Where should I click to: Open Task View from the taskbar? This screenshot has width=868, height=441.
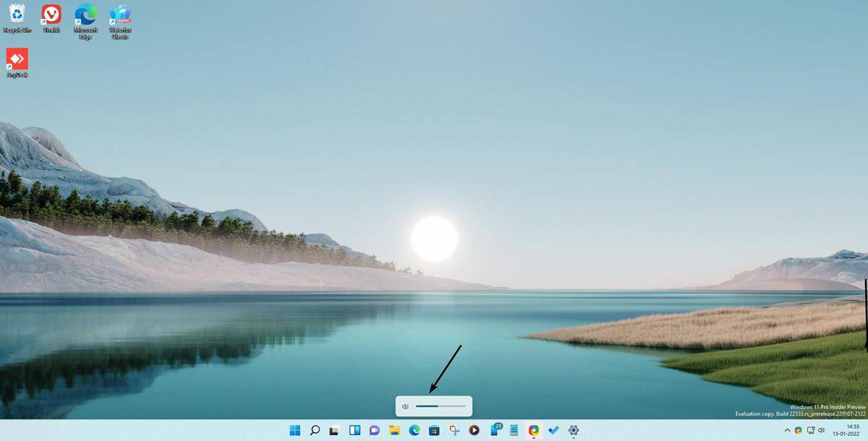(x=333, y=429)
